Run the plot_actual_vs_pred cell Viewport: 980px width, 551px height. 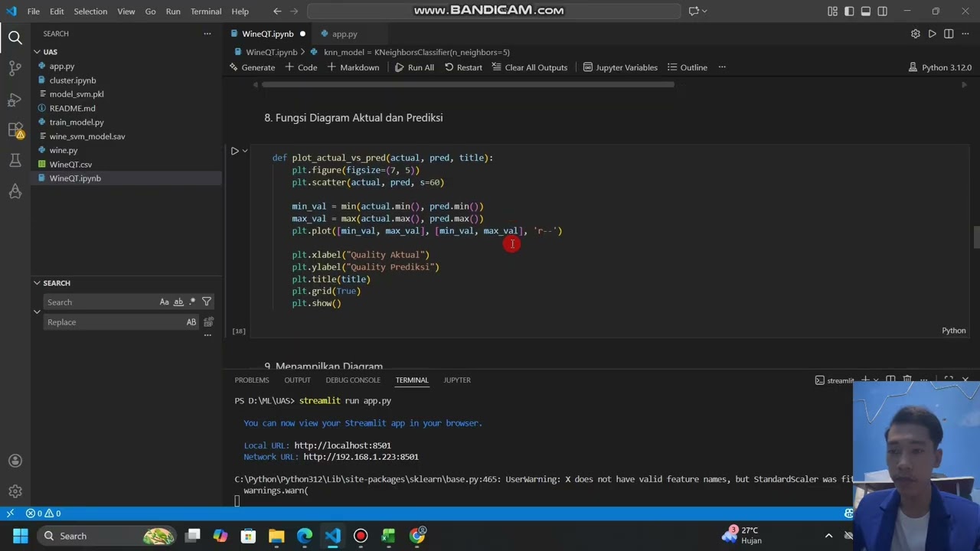(235, 151)
